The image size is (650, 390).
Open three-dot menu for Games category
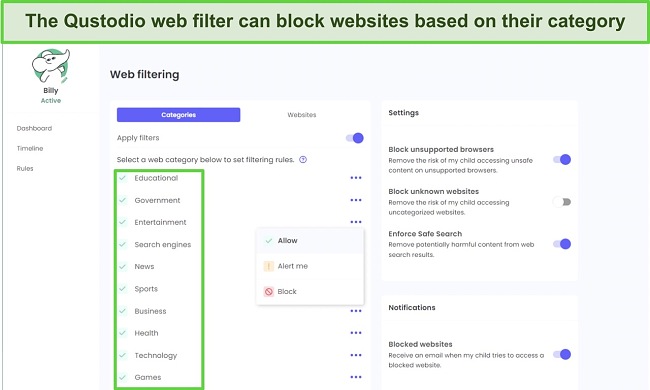pyautogui.click(x=356, y=377)
